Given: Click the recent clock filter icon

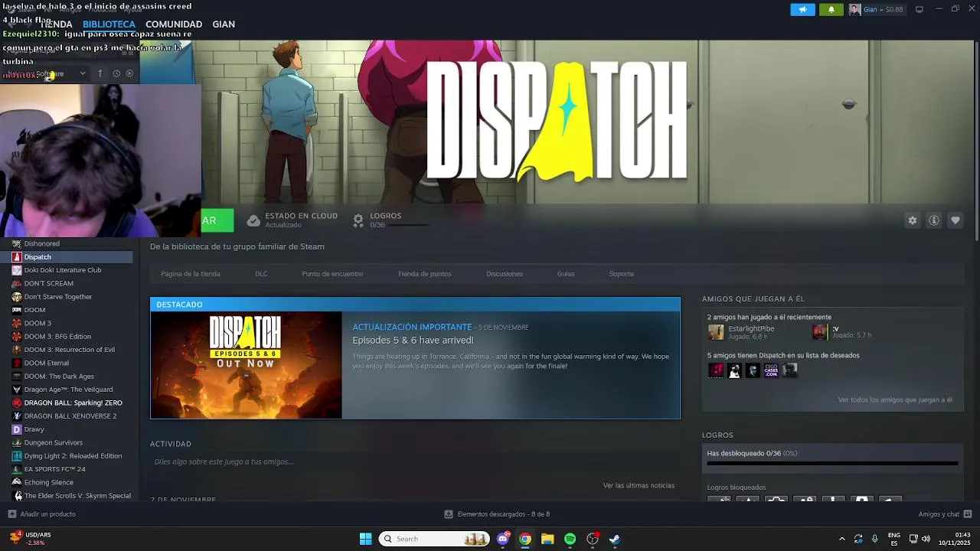Looking at the screenshot, I should click(116, 73).
